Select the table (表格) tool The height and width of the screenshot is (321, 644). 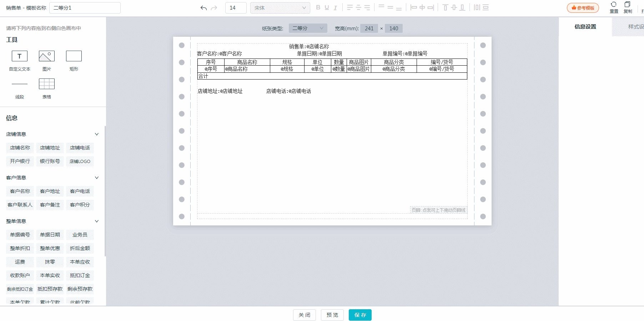point(47,84)
